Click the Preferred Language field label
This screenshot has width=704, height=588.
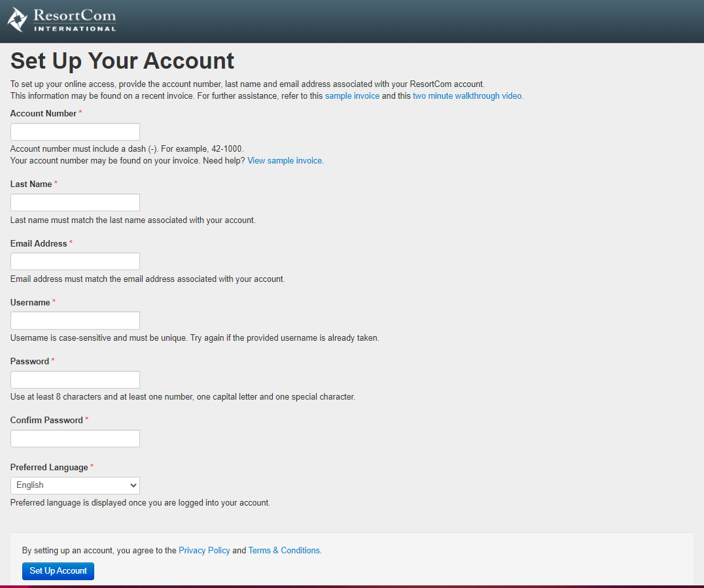tap(49, 468)
